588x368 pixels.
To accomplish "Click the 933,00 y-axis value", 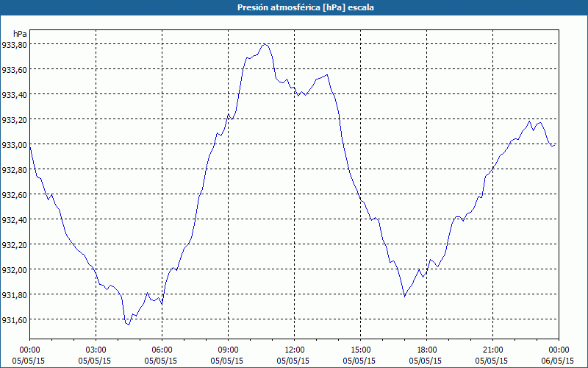I will pos(14,144).
